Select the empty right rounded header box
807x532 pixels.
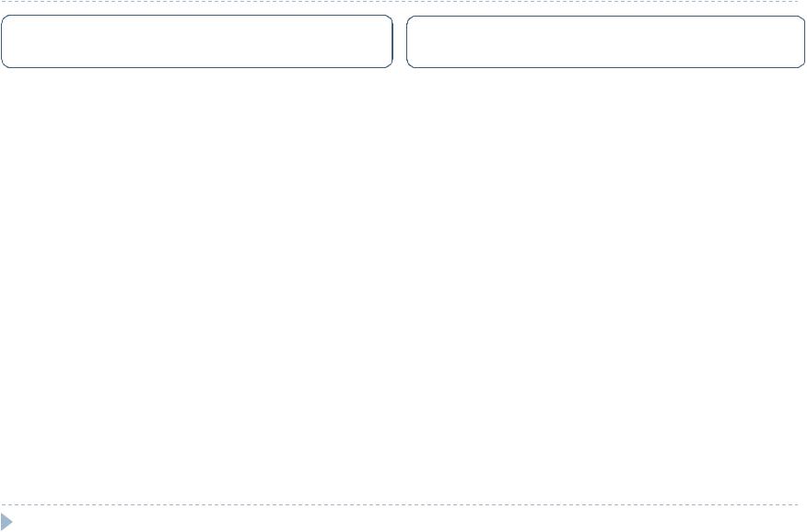605,41
